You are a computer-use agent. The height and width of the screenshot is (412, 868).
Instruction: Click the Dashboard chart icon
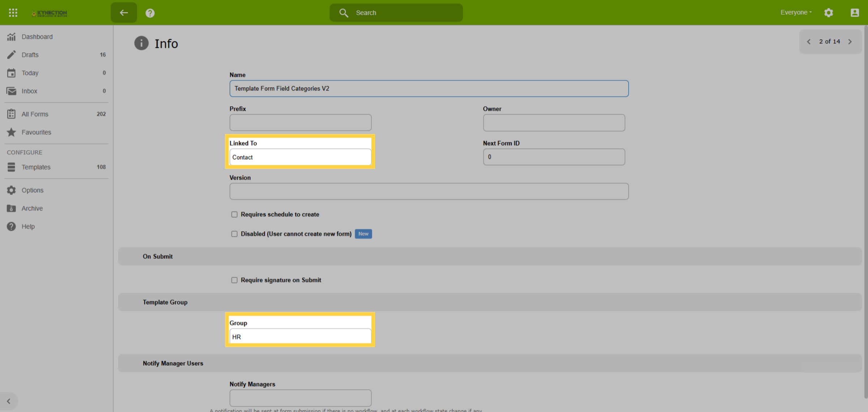12,37
